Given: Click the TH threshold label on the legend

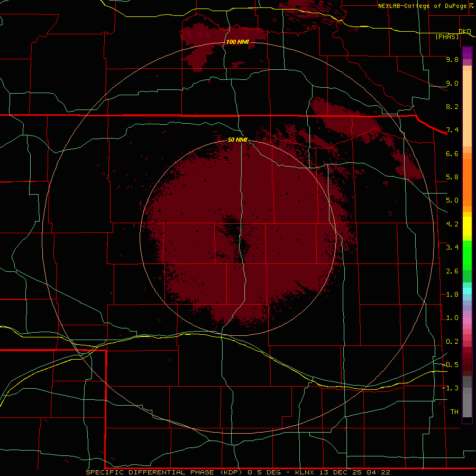Looking at the screenshot, I should pos(454,412).
